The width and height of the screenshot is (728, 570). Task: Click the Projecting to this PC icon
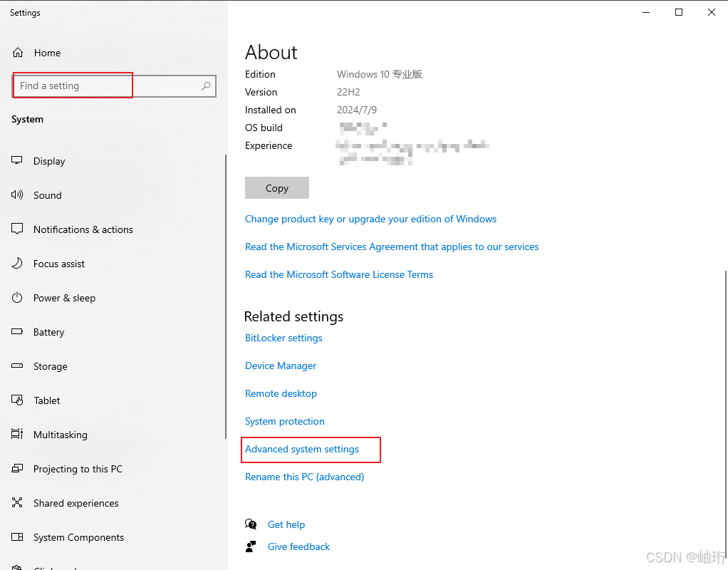(x=16, y=468)
